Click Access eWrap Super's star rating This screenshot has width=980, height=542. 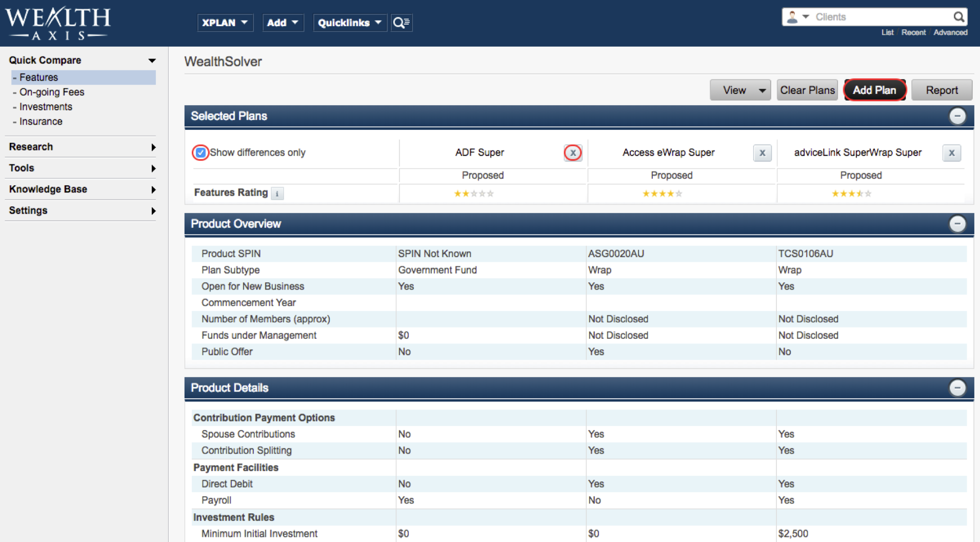coord(663,193)
